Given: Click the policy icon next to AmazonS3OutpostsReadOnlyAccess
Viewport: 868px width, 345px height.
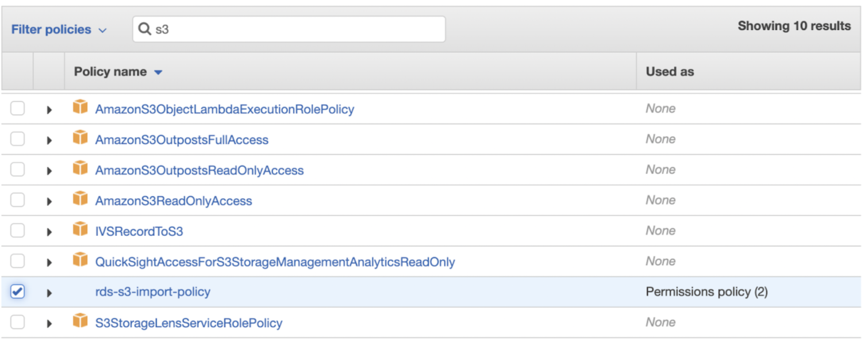Looking at the screenshot, I should (80, 170).
